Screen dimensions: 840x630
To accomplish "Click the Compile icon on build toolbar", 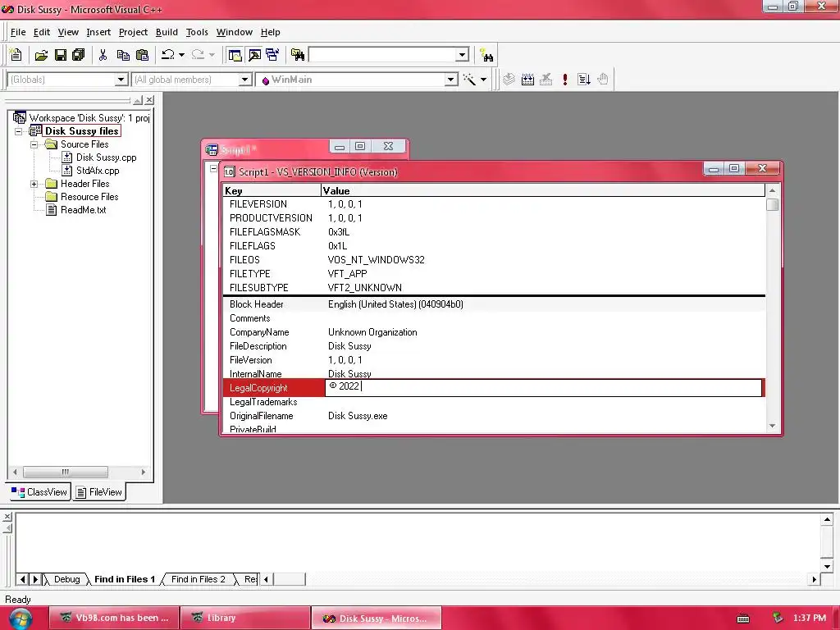I will click(509, 80).
